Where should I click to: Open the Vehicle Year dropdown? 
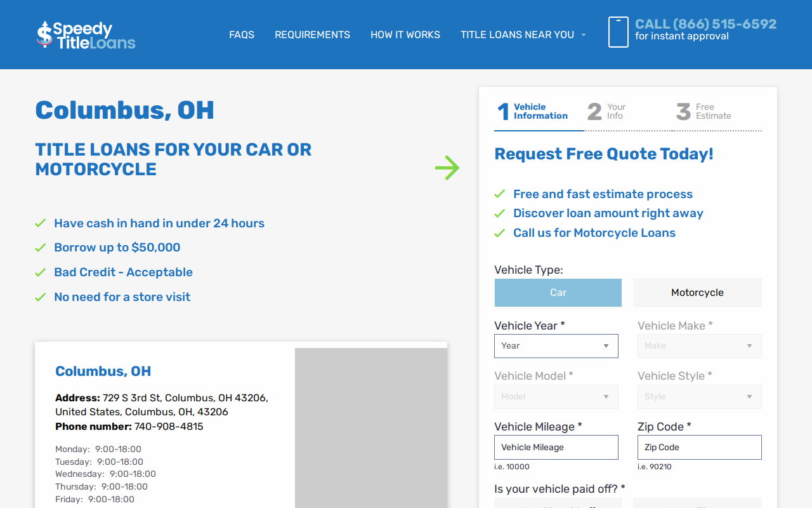(x=556, y=346)
